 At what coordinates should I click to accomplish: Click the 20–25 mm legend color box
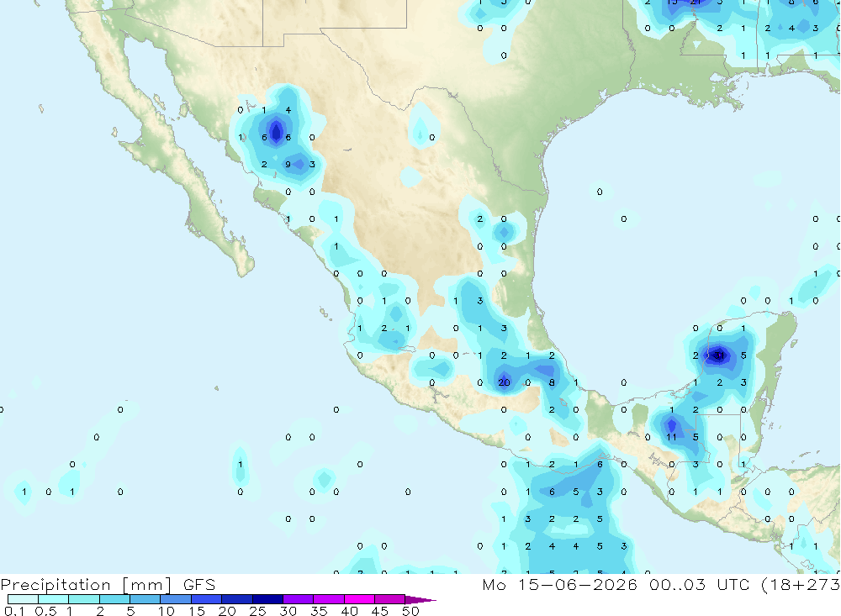pos(237,599)
